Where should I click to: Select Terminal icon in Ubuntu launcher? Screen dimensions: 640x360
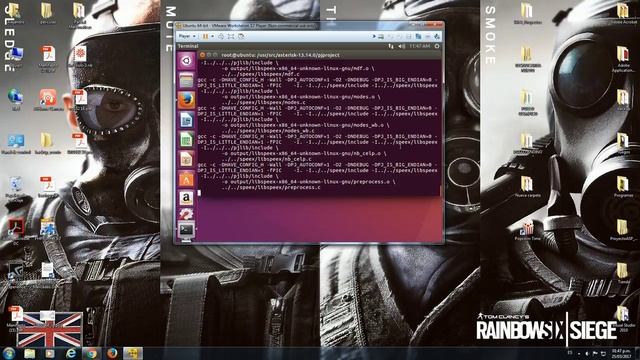186,231
